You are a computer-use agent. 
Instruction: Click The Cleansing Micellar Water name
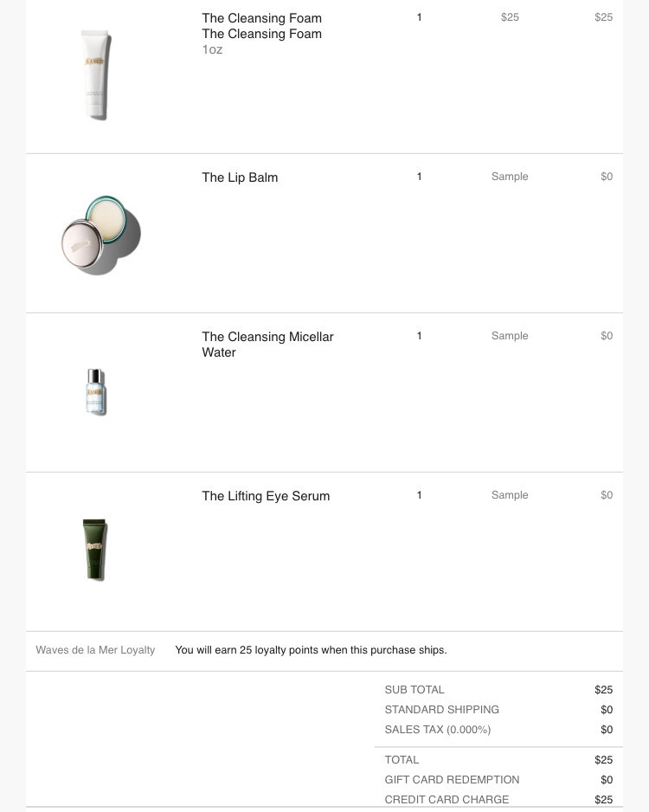coord(267,345)
